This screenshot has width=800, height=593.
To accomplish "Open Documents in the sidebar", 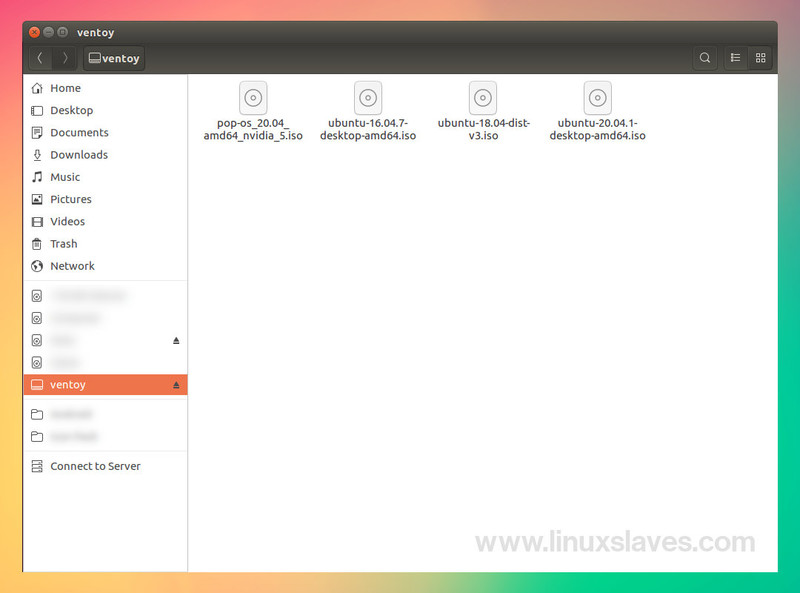I will [x=105, y=133].
